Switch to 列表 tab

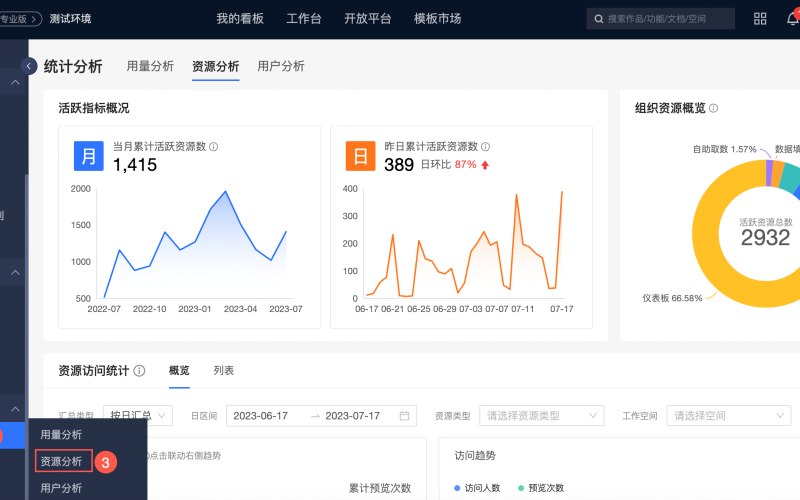point(223,371)
